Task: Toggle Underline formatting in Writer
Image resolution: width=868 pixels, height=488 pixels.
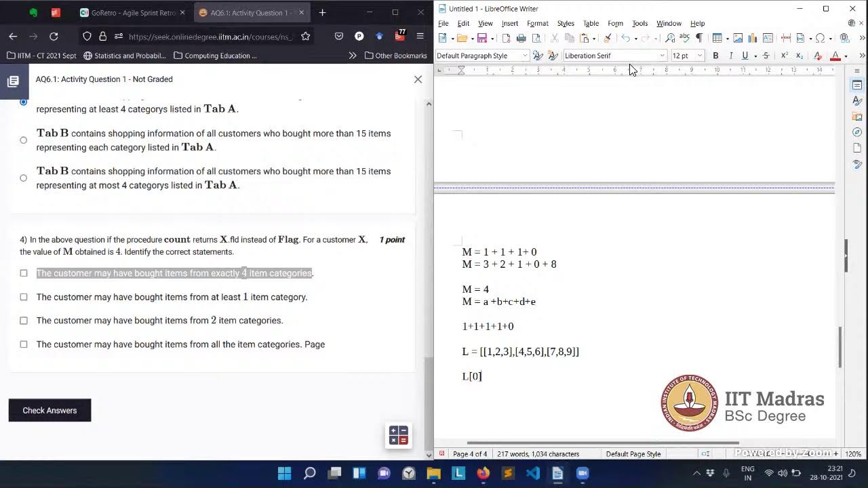Action: point(745,56)
